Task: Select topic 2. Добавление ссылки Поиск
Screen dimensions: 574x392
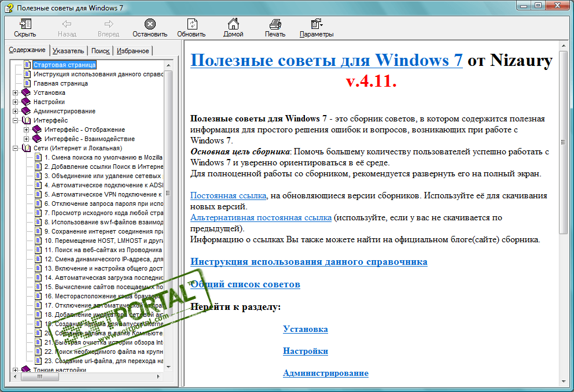Action: tap(104, 167)
